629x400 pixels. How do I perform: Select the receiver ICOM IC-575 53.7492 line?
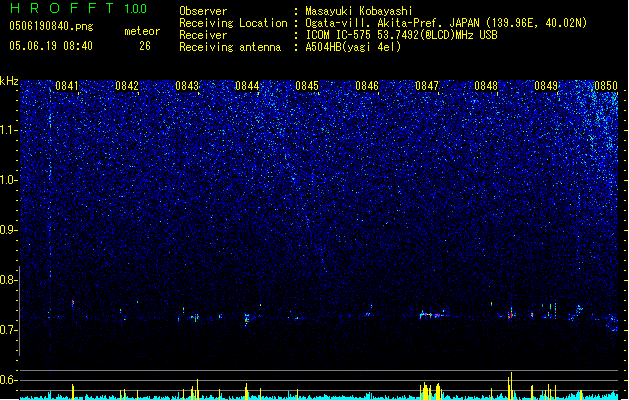[x=401, y=35]
